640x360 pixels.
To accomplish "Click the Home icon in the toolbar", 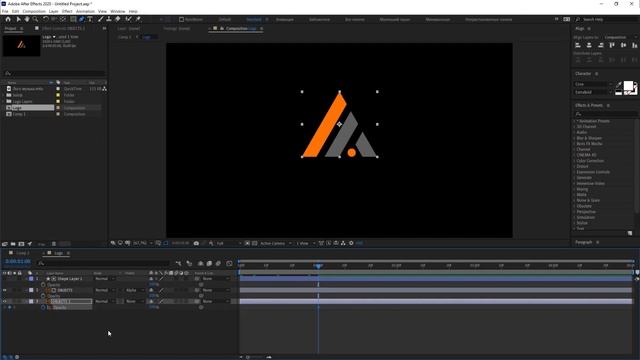I will pyautogui.click(x=8, y=19).
